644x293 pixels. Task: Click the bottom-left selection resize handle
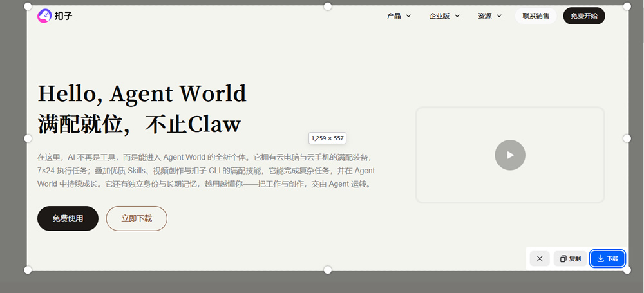pos(28,270)
